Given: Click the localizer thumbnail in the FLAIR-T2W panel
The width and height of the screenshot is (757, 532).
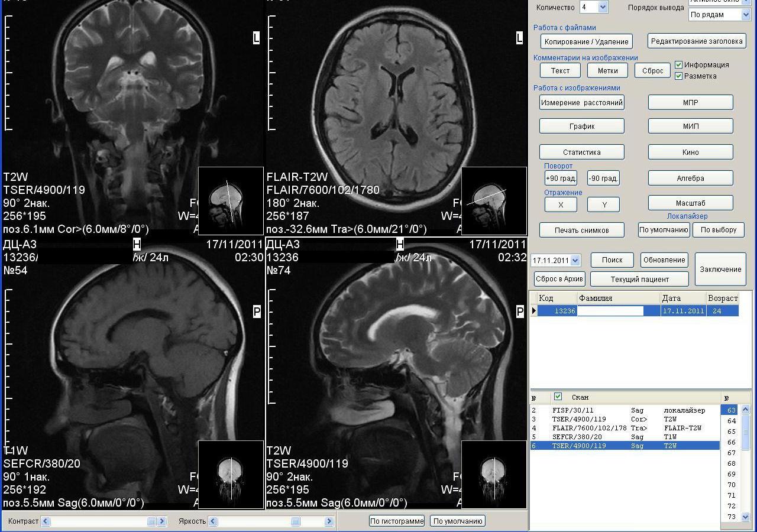Looking at the screenshot, I should (x=494, y=201).
